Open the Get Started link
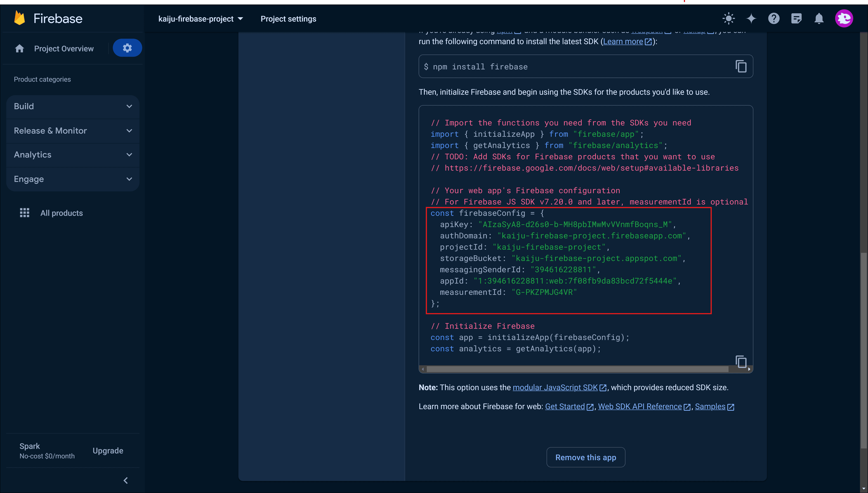 [569, 407]
